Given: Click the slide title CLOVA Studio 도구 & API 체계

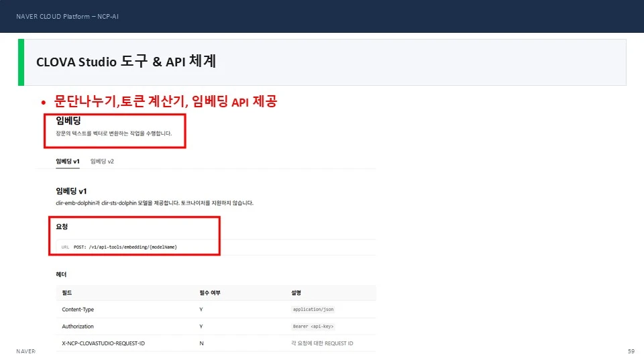Looking at the screenshot, I should [x=125, y=62].
